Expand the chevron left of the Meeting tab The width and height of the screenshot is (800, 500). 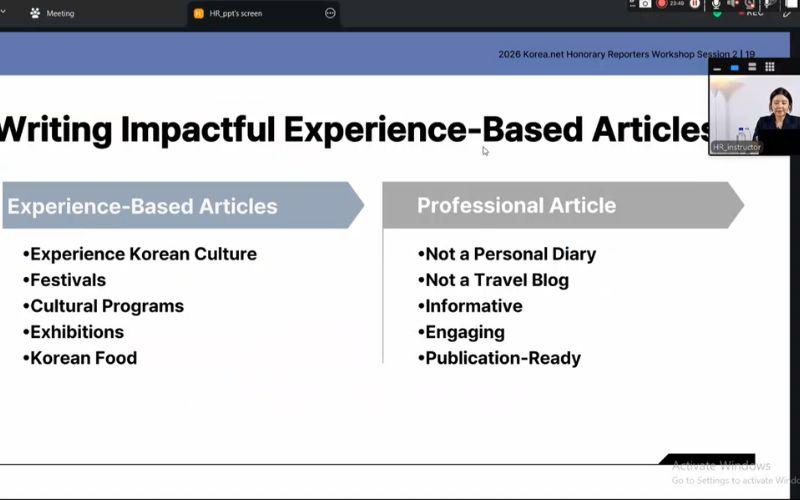coord(3,12)
